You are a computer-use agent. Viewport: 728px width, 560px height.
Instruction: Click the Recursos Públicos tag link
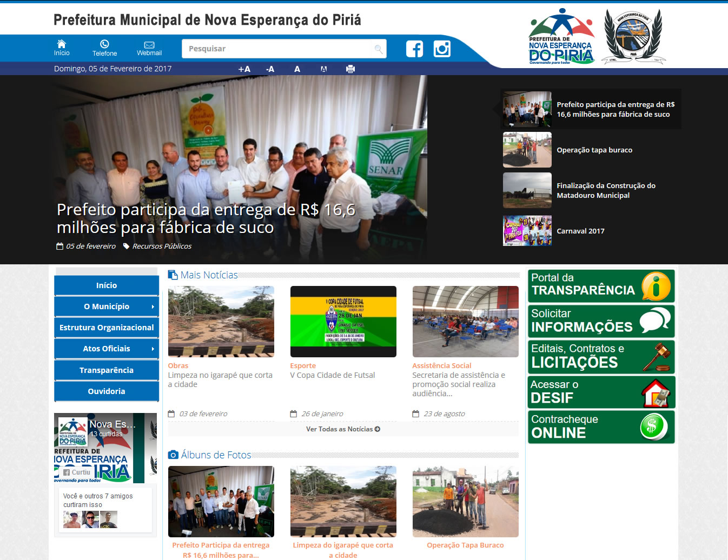point(162,246)
